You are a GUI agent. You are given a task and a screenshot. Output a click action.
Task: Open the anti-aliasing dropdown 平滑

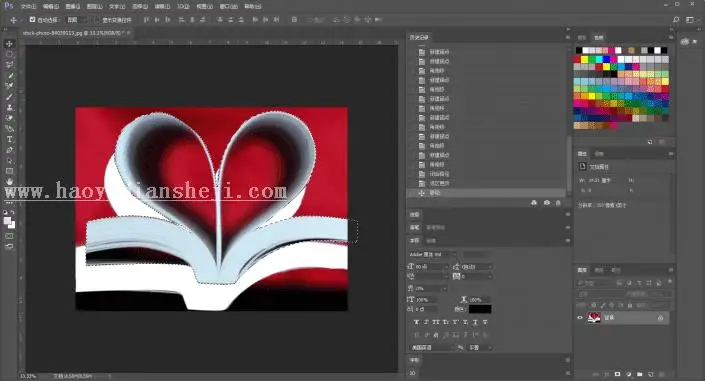pyautogui.click(x=480, y=348)
